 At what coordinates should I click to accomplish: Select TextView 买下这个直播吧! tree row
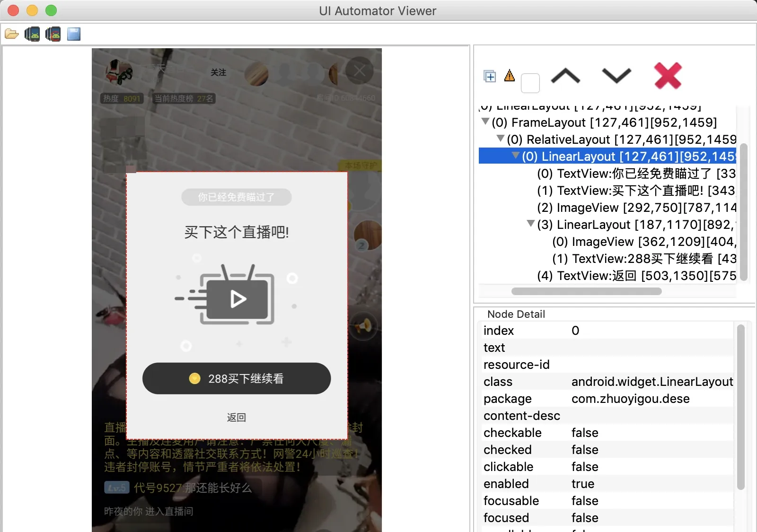(x=636, y=191)
